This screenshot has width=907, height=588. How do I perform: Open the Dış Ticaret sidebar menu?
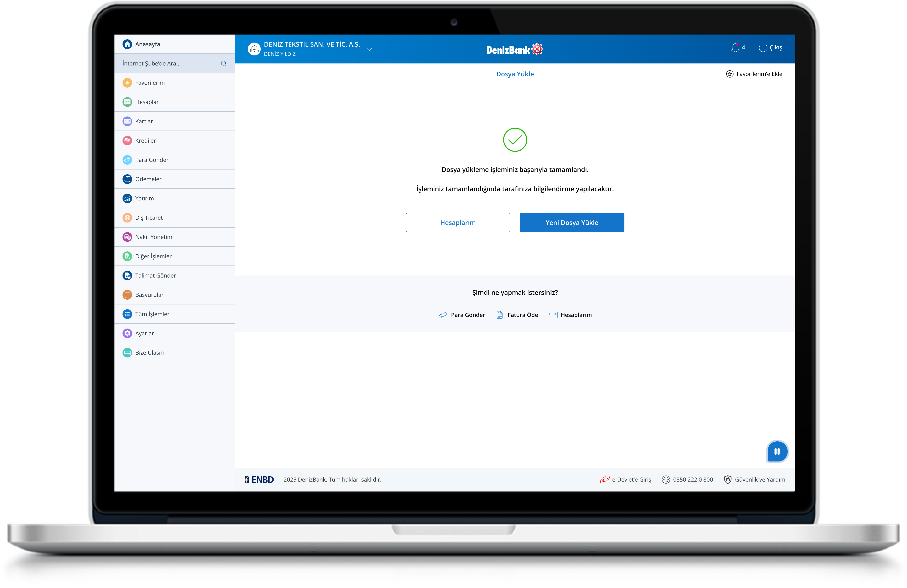click(x=149, y=218)
